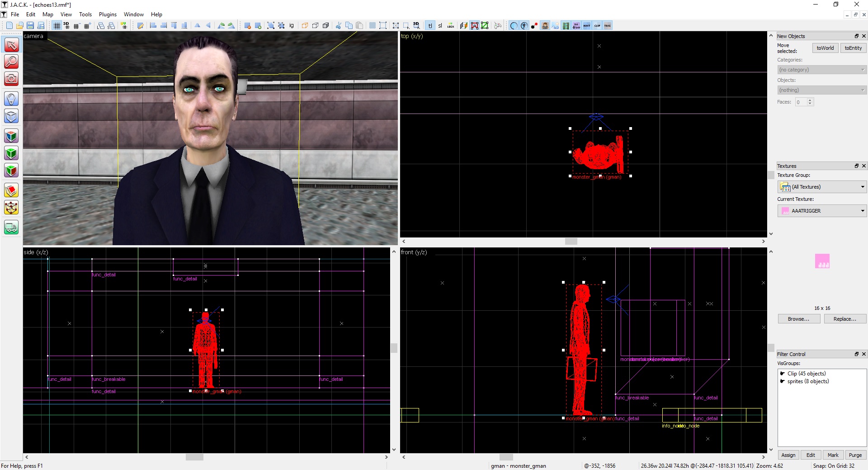
Task: Click the Faces number input field
Action: pos(801,102)
